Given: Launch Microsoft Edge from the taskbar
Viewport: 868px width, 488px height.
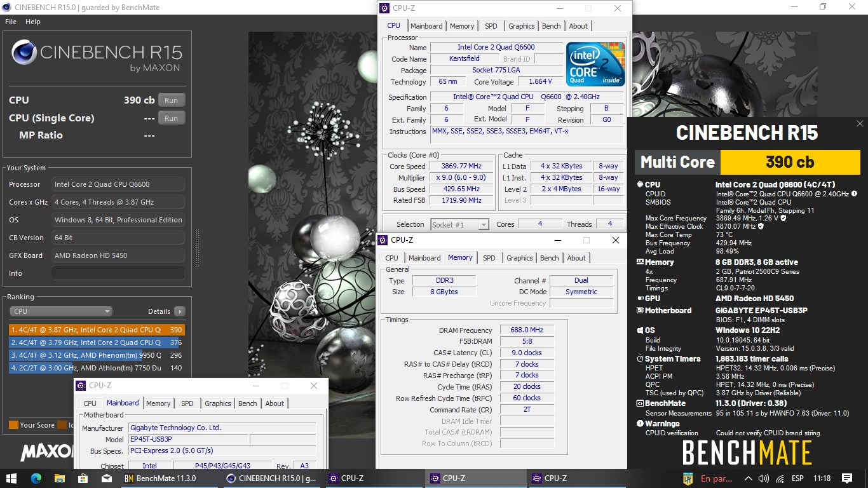Looking at the screenshot, I should (x=36, y=478).
